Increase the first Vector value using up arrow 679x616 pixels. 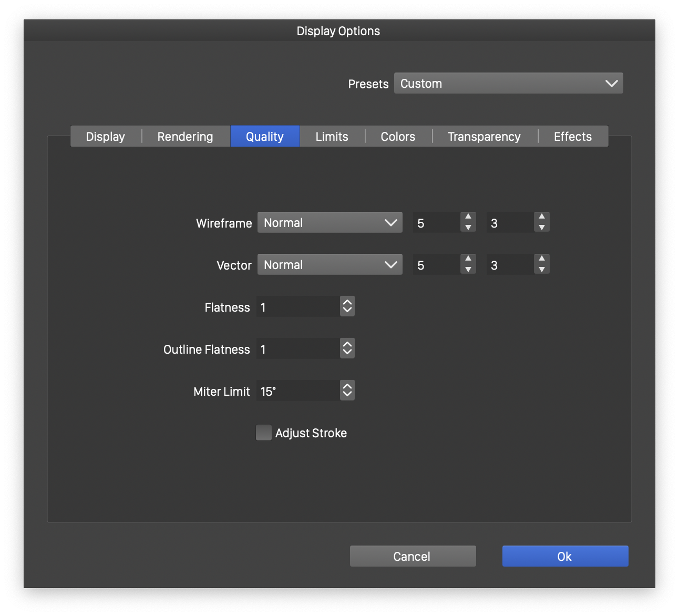468,259
